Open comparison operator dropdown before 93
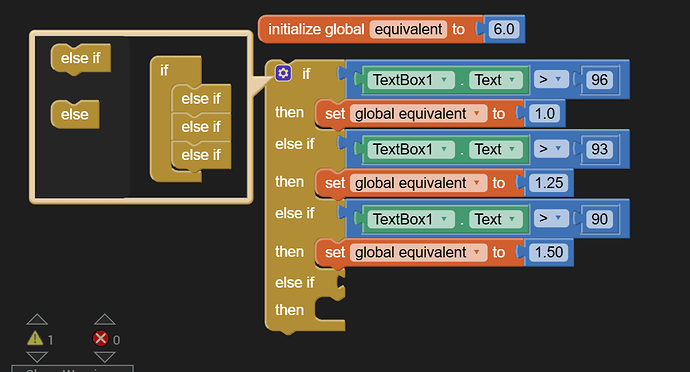This screenshot has height=372, width=690. pos(551,149)
